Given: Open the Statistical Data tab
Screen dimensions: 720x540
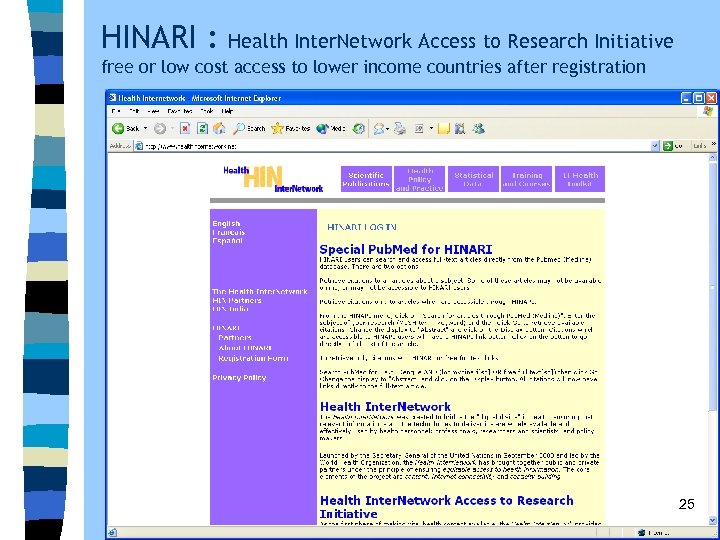Looking at the screenshot, I should [473, 179].
